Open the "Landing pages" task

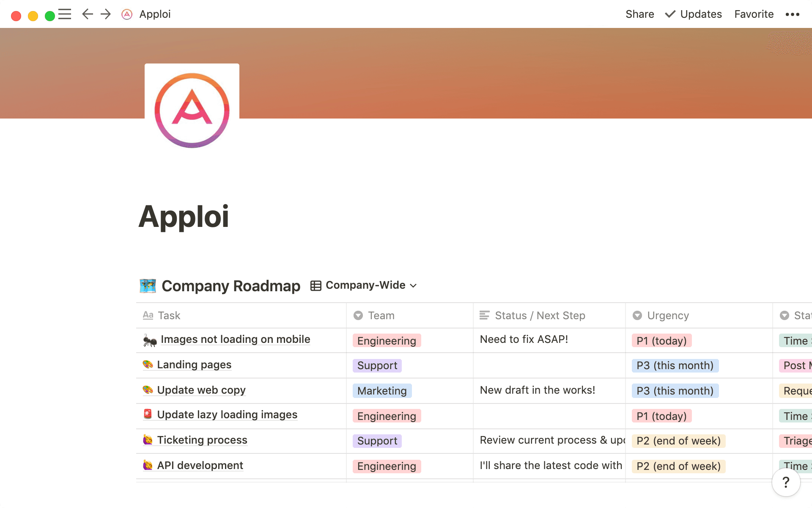(194, 364)
